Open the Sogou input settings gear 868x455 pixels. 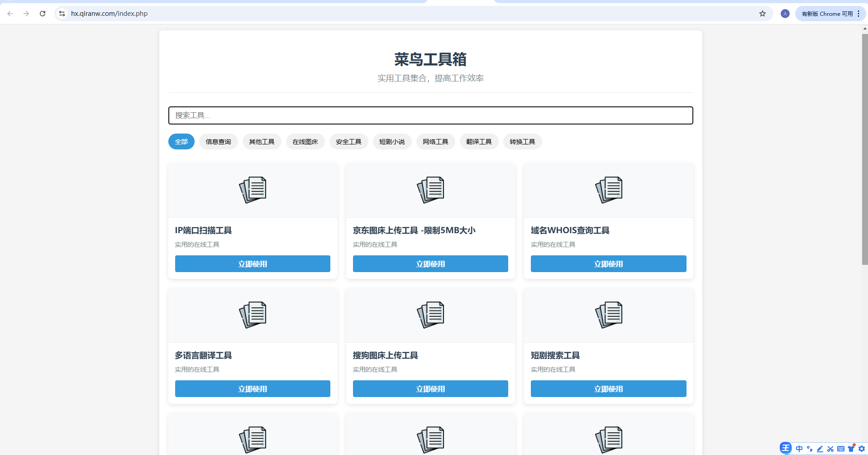[x=861, y=449]
